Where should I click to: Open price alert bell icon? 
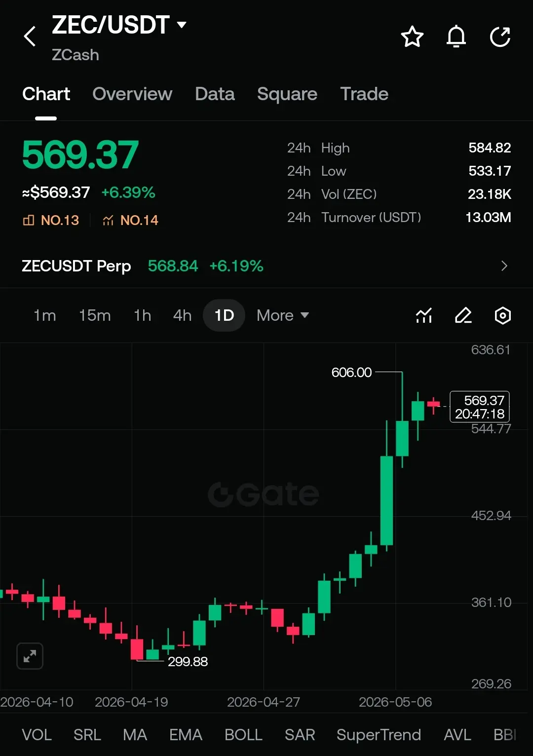tap(456, 37)
